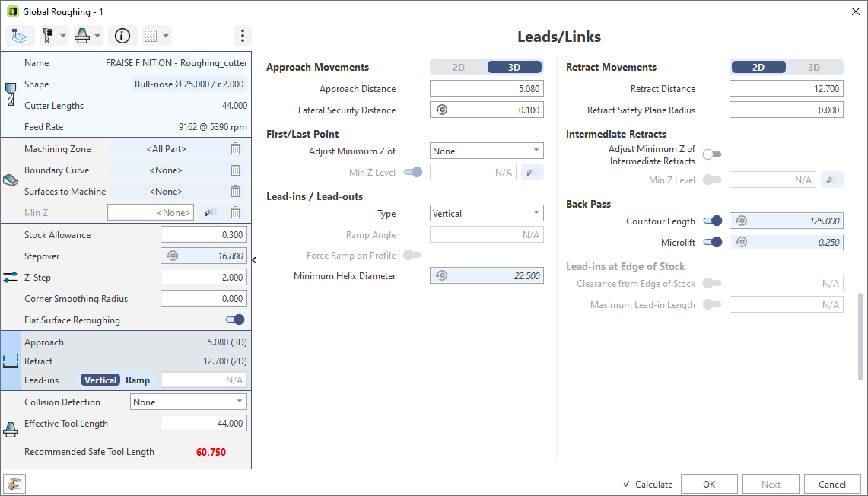868x496 pixels.
Task: Click the dotted pattern display icon
Action: 151,36
